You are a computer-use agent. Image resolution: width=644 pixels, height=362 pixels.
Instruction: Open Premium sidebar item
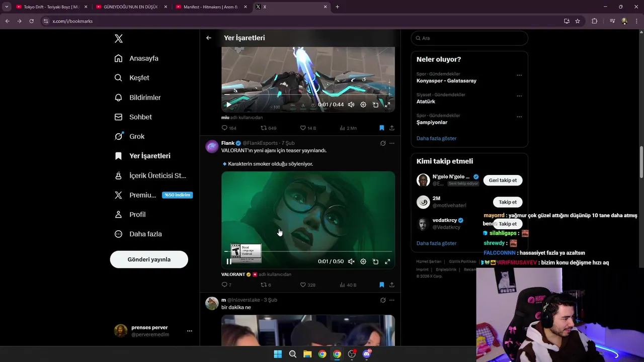point(153,195)
